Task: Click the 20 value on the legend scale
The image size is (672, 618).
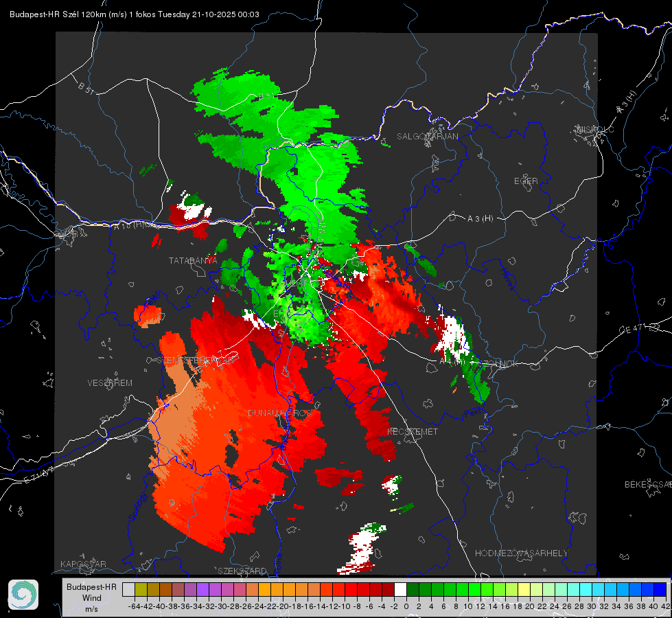Action: coord(530,606)
